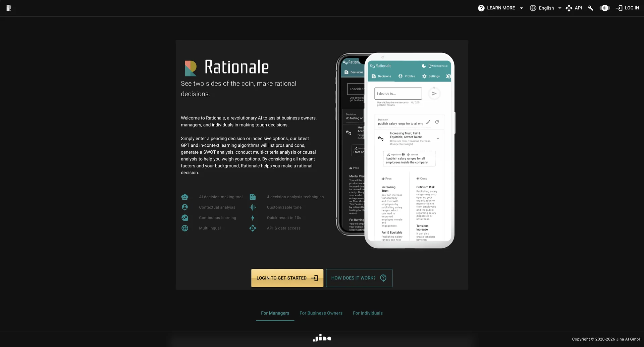Click 'Quick result in 10s' text

[284, 218]
